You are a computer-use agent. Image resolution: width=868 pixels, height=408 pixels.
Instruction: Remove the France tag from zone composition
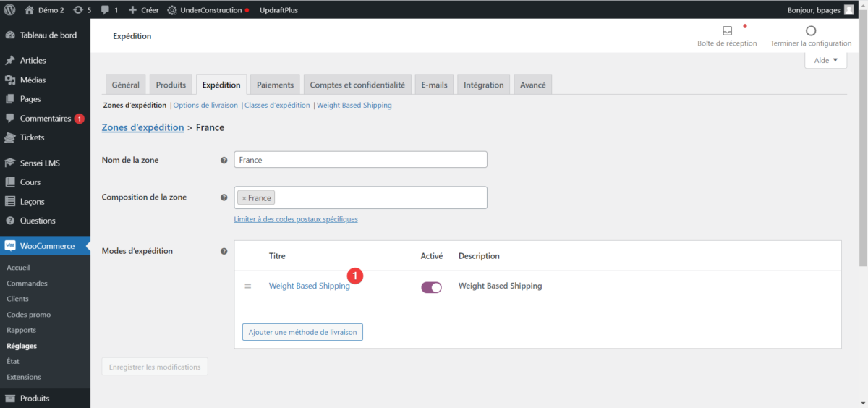pyautogui.click(x=244, y=198)
